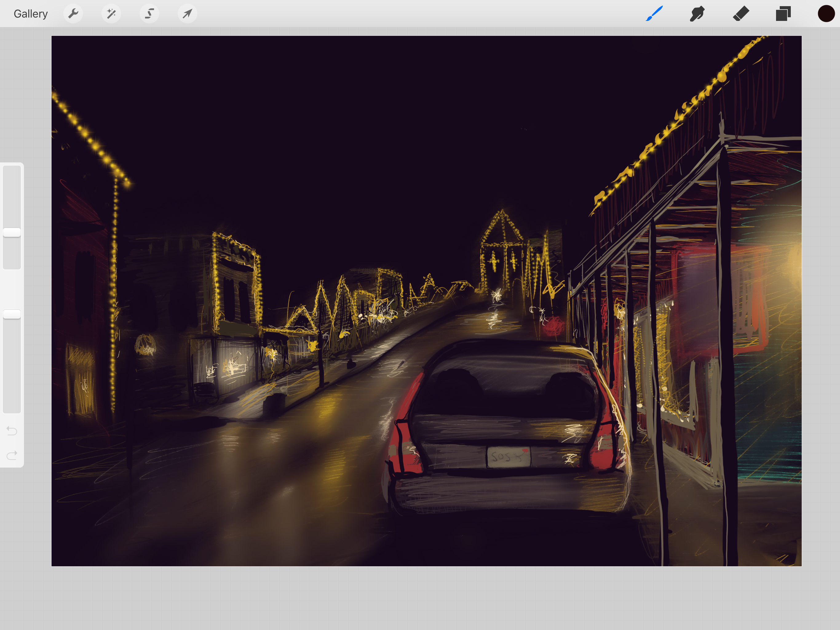Open the Adjustments magic wand menu
Image resolution: width=840 pixels, height=630 pixels.
pos(111,14)
